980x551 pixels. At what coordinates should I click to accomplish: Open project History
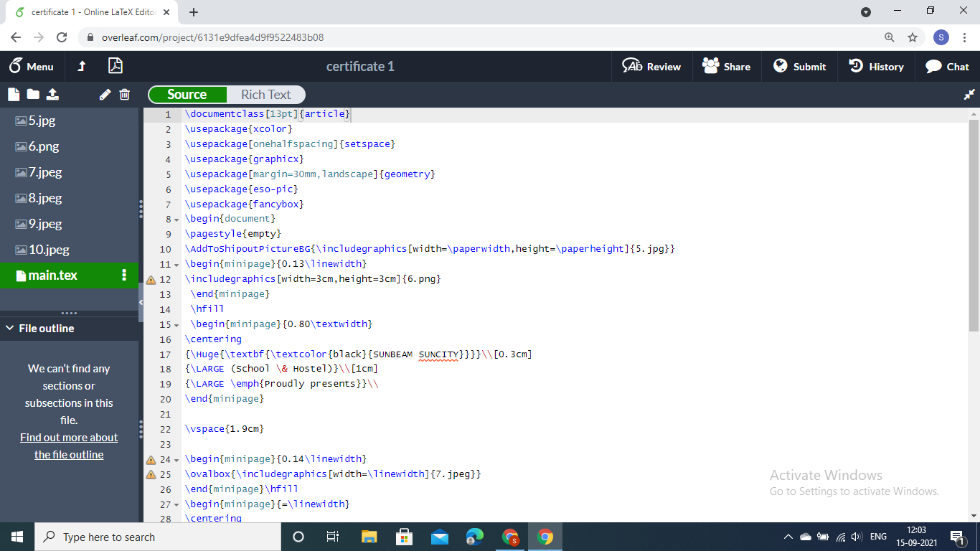click(x=876, y=67)
